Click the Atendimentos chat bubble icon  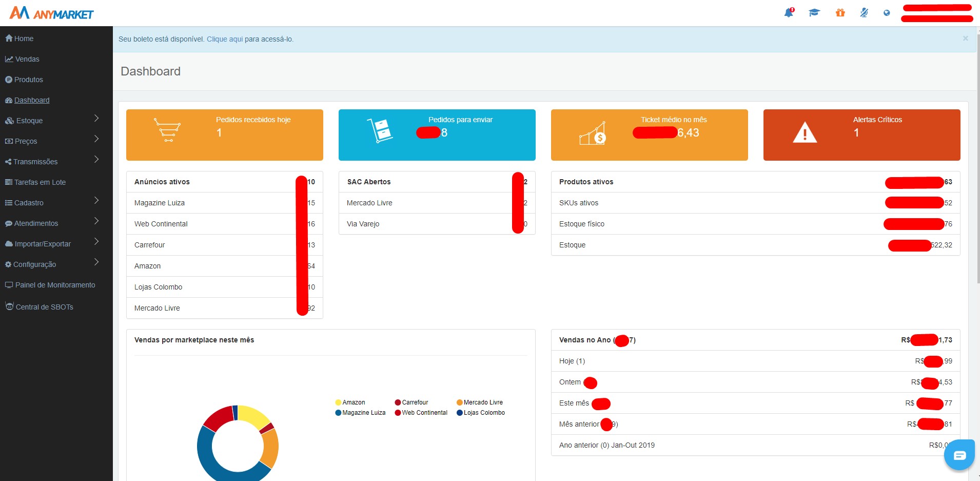9,223
